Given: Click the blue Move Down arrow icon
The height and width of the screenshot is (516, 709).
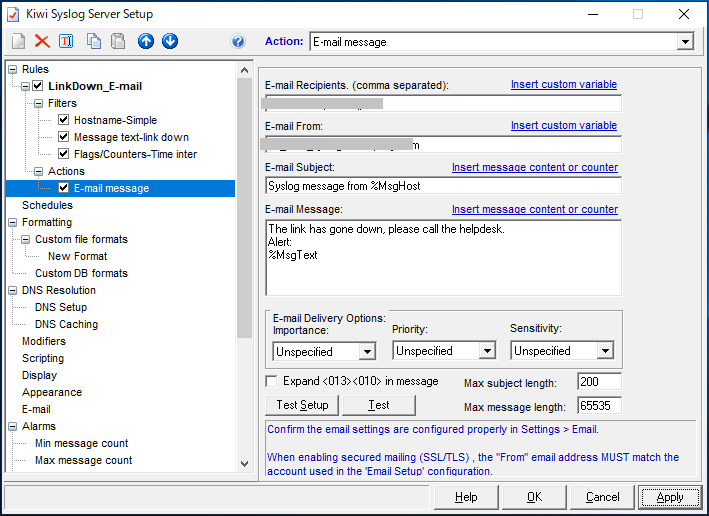Looking at the screenshot, I should pos(170,41).
